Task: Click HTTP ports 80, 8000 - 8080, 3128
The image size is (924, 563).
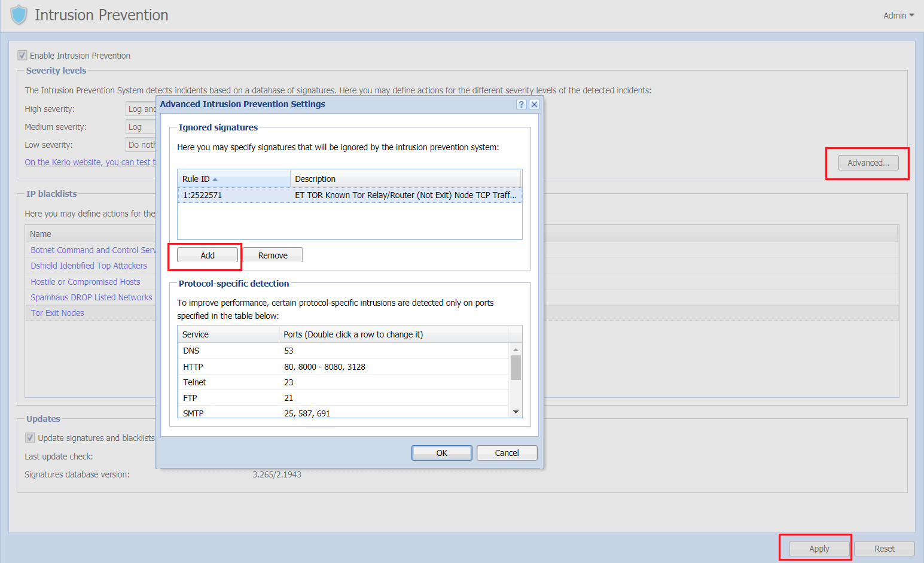Action: 325,367
